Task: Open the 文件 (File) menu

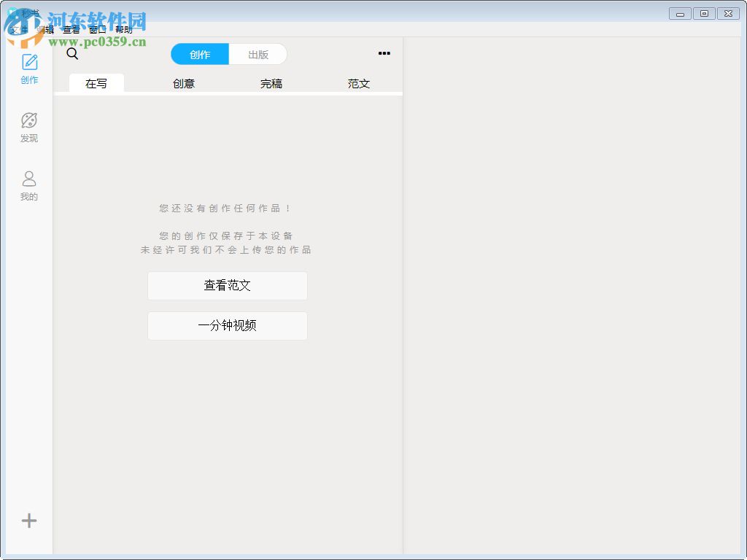Action: 20,29
